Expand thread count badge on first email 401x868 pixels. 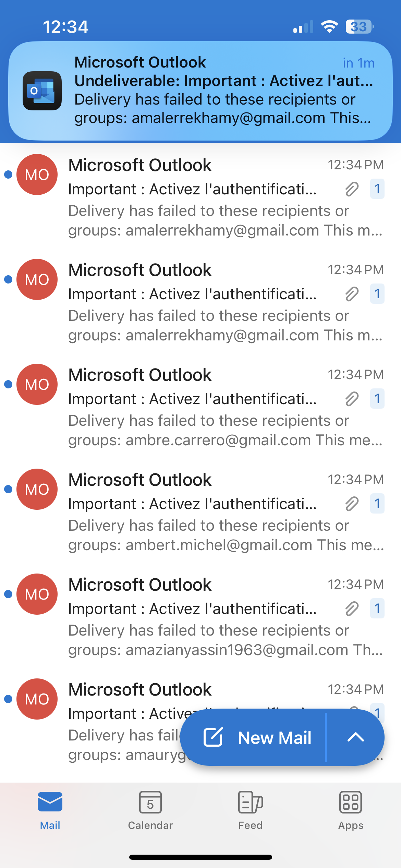pyautogui.click(x=377, y=189)
